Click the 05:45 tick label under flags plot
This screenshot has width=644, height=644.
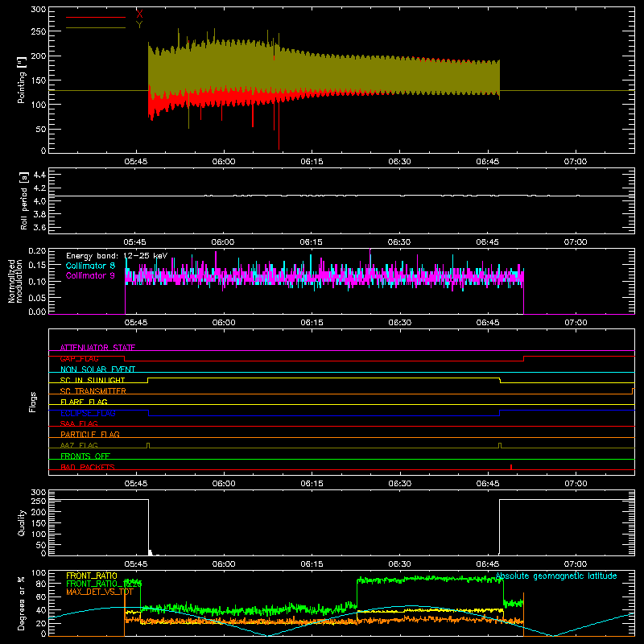click(x=136, y=484)
